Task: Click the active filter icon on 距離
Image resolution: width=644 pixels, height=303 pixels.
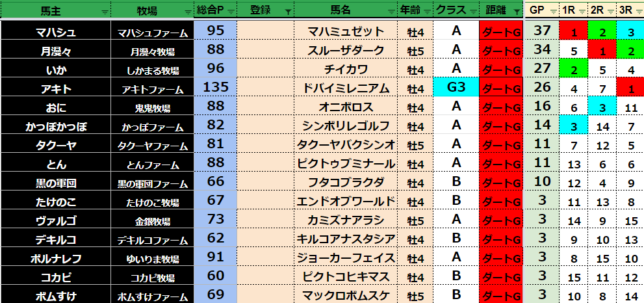Action: [x=516, y=12]
